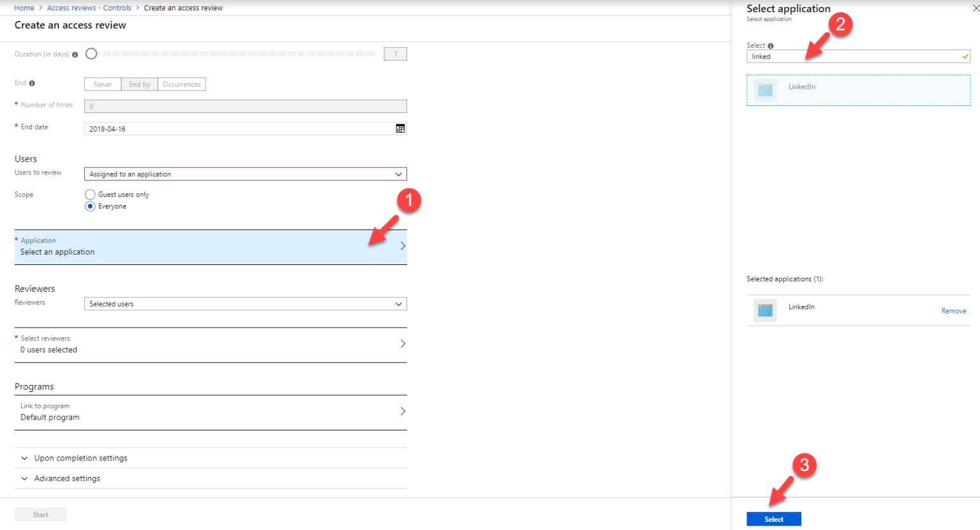Open the Reviewers dropdown
Viewport: 980px width, 530px height.
(245, 303)
